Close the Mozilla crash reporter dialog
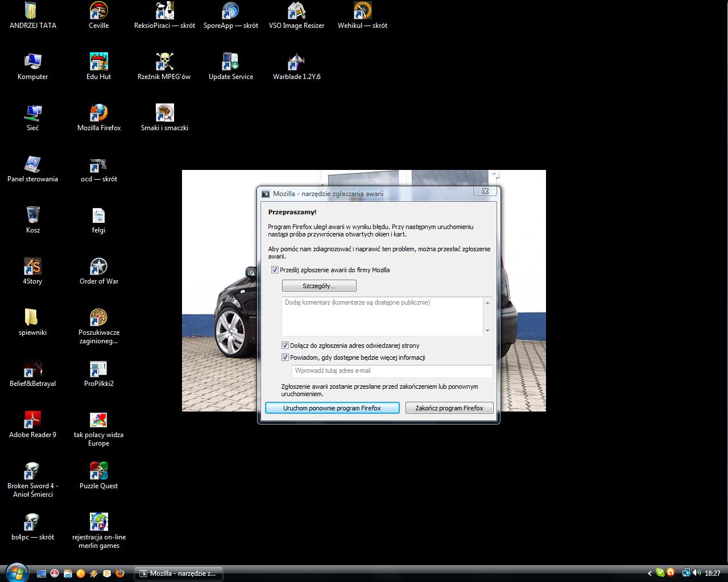Viewport: 728px width, 582px height. click(485, 192)
